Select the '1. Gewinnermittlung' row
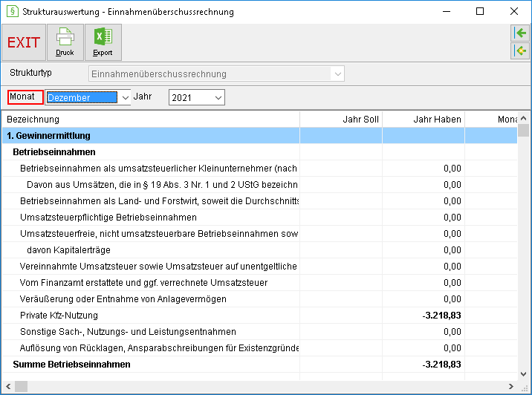 259,136
